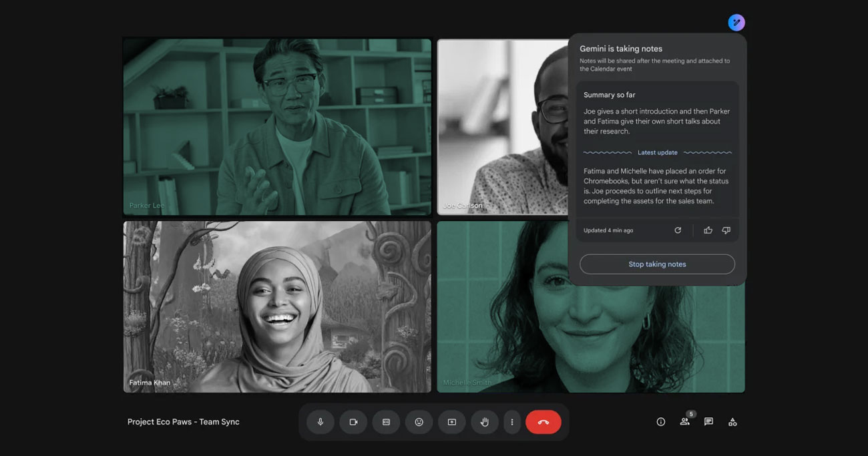Refresh the notes summary

(678, 230)
